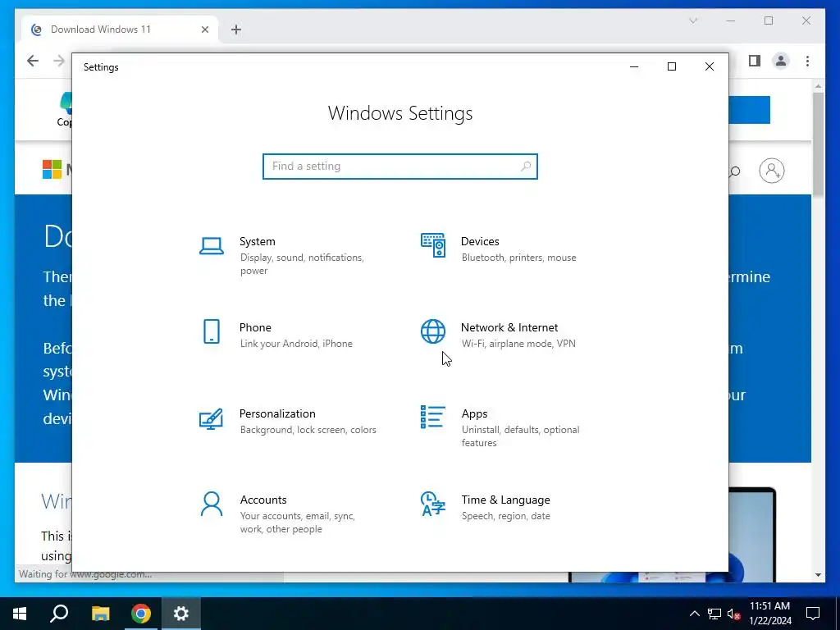Click "Link your Android, iPhone" text
840x630 pixels.
tap(296, 344)
